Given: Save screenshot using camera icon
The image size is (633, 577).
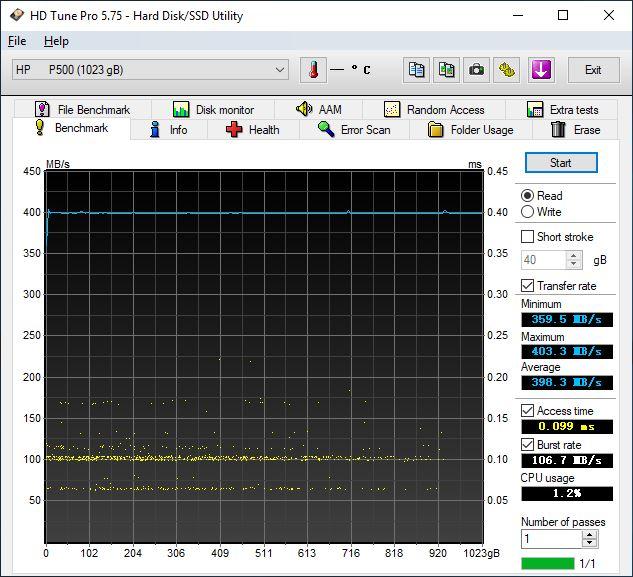Looking at the screenshot, I should point(476,70).
